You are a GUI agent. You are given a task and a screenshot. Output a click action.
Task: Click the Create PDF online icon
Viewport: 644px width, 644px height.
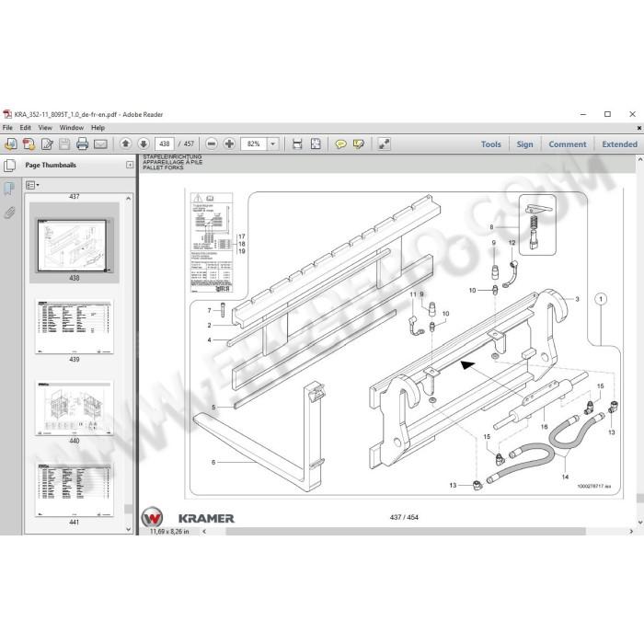11,144
